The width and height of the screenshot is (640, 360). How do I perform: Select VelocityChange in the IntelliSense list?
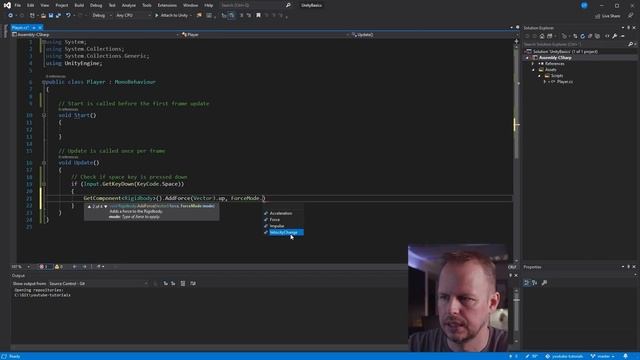coord(283,232)
